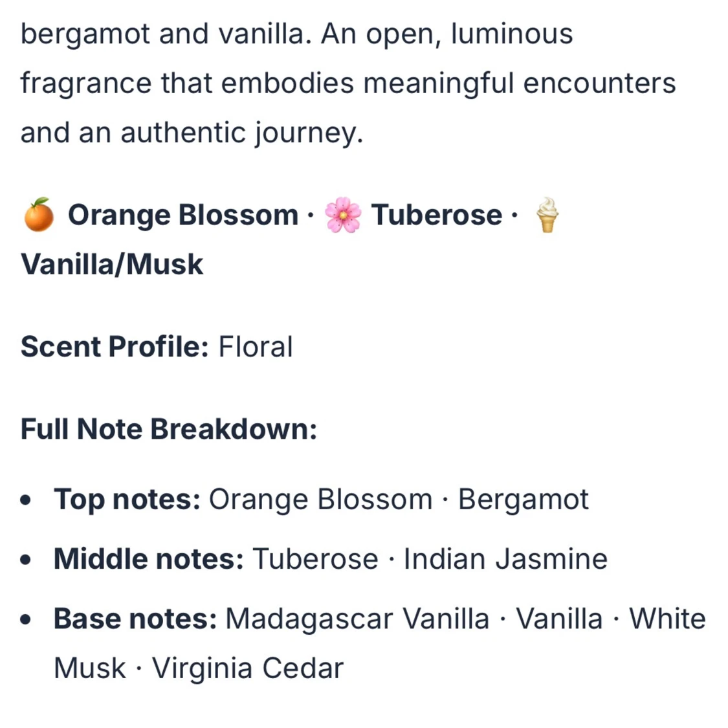The image size is (728, 728).
Task: Select Madagascar Vanilla in Base notes
Action: click(357, 619)
